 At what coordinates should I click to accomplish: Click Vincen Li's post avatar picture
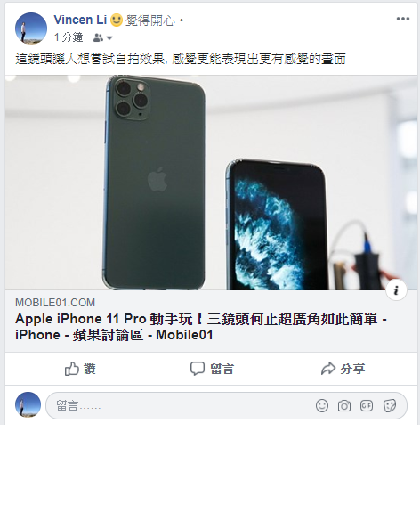tap(31, 28)
